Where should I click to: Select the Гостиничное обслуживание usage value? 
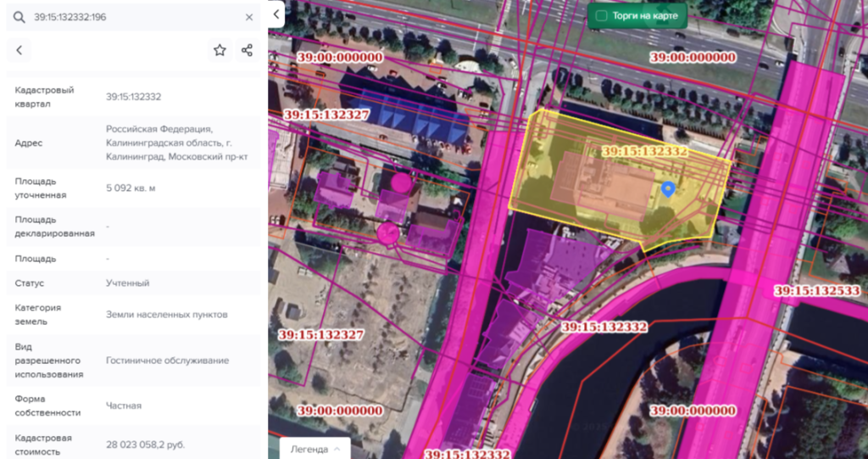[x=167, y=361]
